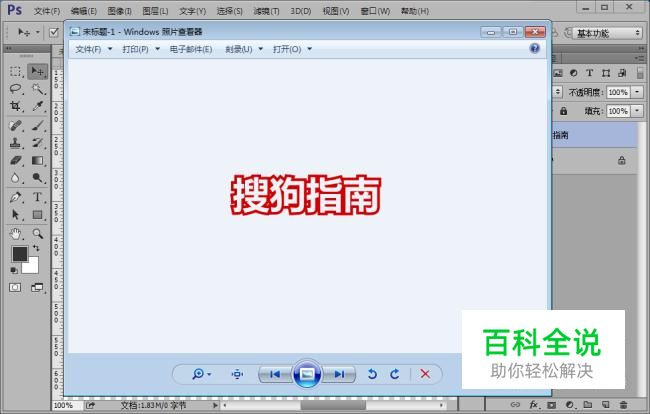Filter layers by adjustment type
This screenshot has width=650, height=414.
[x=574, y=73]
